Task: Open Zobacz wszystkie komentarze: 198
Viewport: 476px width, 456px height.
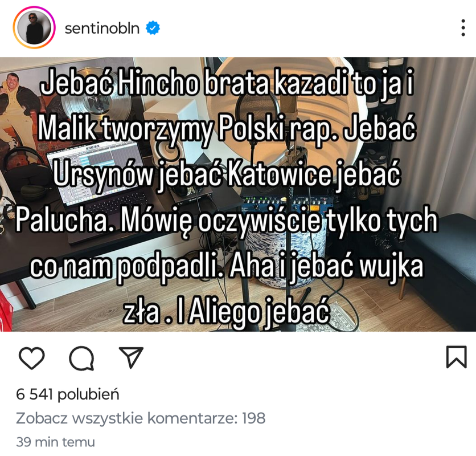Action: (141, 418)
